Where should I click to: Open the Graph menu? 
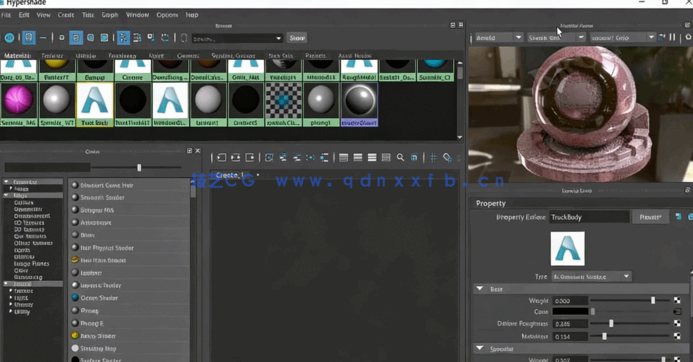[110, 15]
